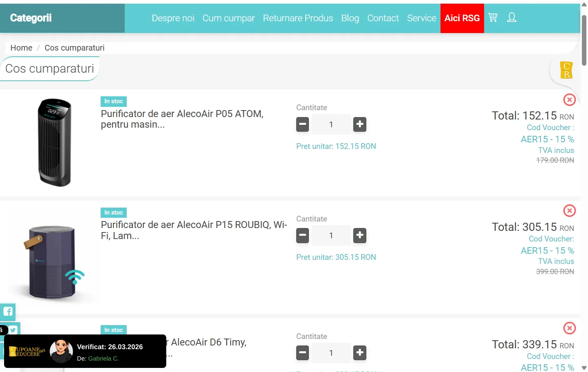Navigate to Home breadcrumb link
This screenshot has width=588, height=372.
21,48
